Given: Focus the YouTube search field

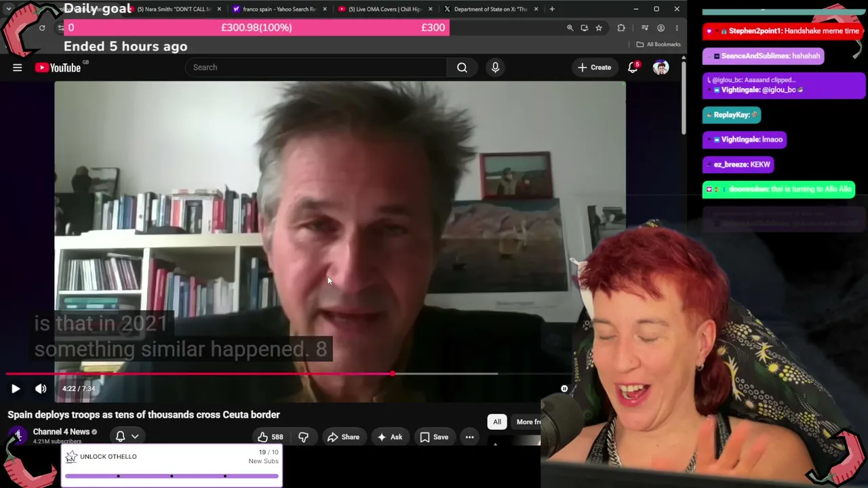Looking at the screenshot, I should [316, 67].
